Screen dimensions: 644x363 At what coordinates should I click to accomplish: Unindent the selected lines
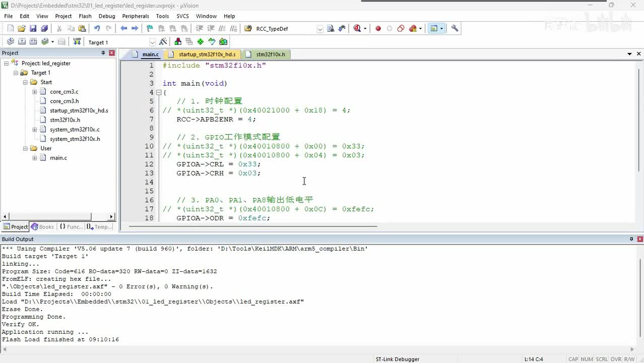click(211, 29)
